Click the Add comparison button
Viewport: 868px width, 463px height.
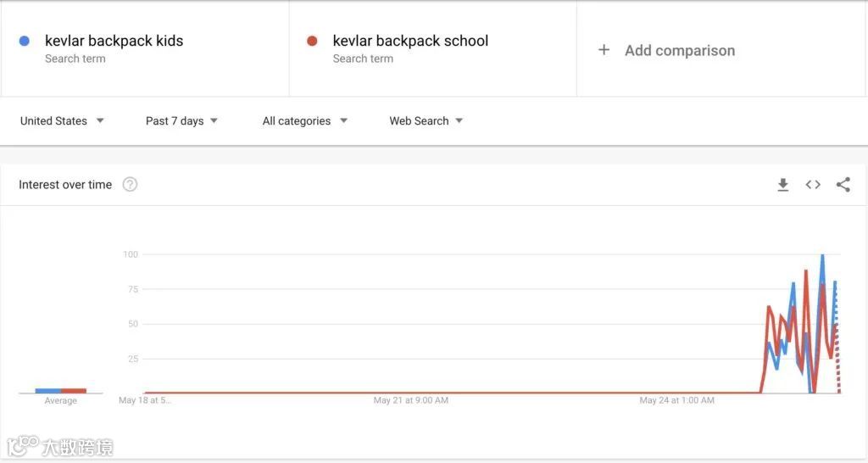click(x=666, y=50)
